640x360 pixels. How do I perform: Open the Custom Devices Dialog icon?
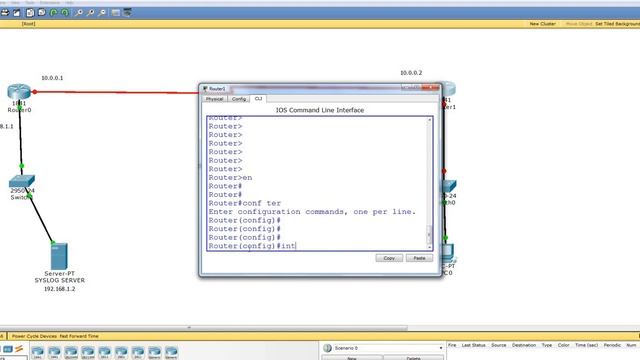click(x=128, y=13)
